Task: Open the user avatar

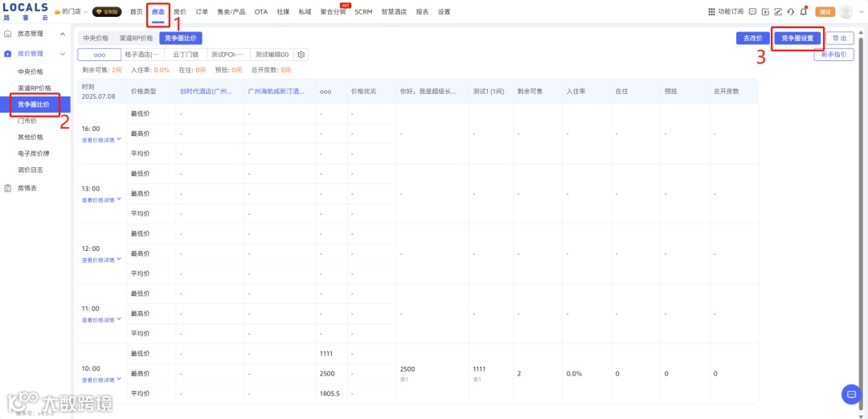Action: coord(845,11)
